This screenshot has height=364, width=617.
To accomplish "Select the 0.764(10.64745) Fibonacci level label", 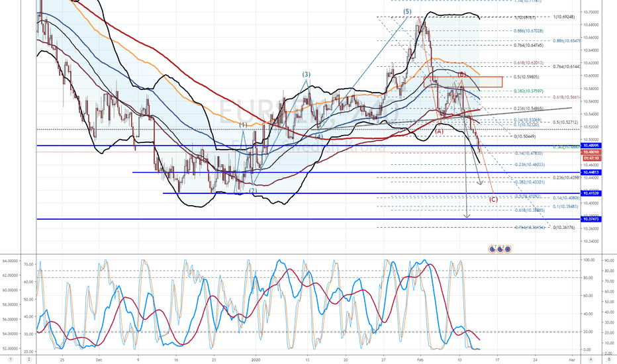I will pos(528,45).
